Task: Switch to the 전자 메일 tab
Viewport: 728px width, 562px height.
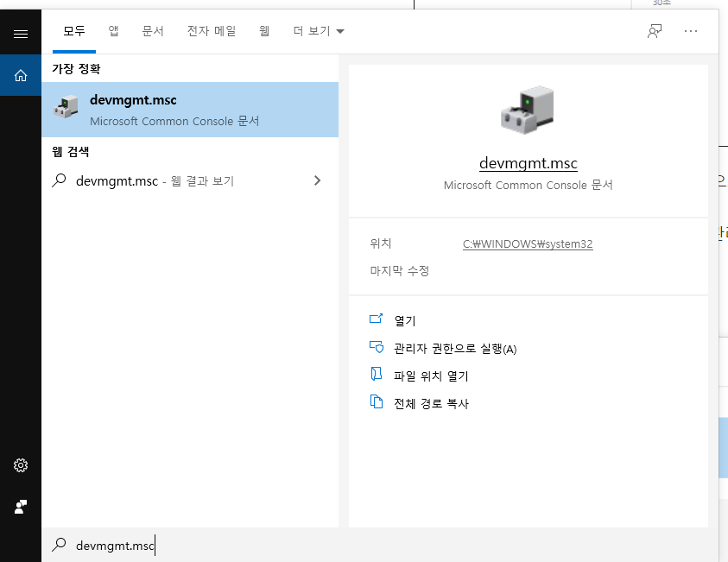Action: (212, 31)
